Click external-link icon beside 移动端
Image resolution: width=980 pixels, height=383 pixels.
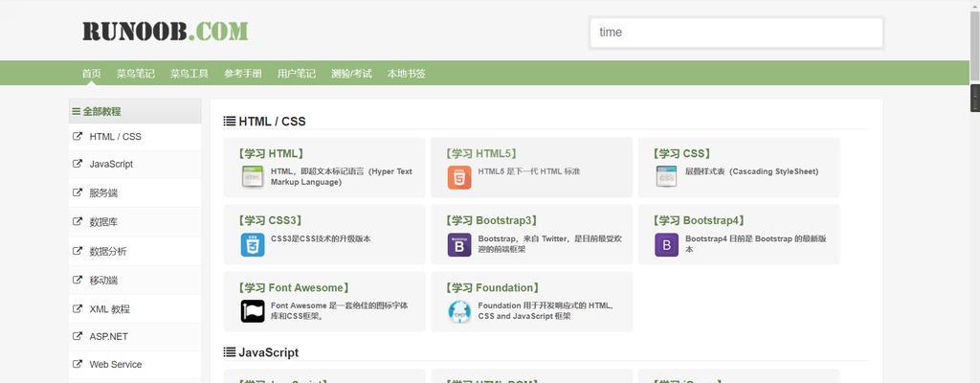78,280
